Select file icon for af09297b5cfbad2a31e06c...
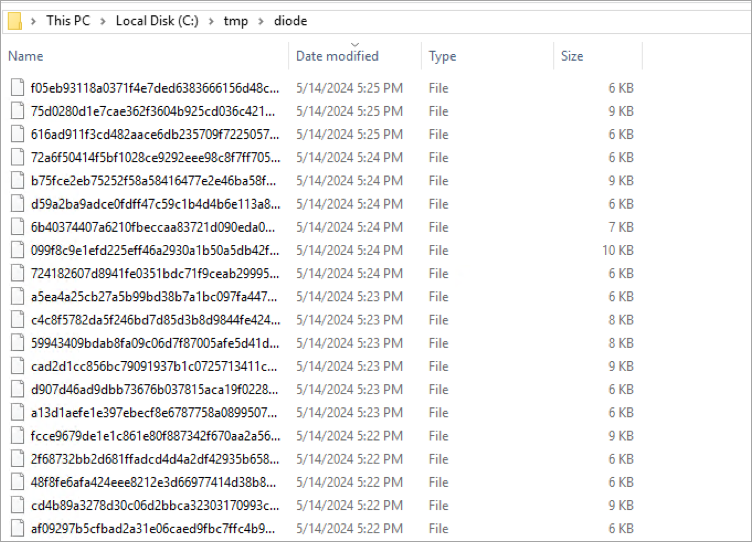 coord(18,528)
